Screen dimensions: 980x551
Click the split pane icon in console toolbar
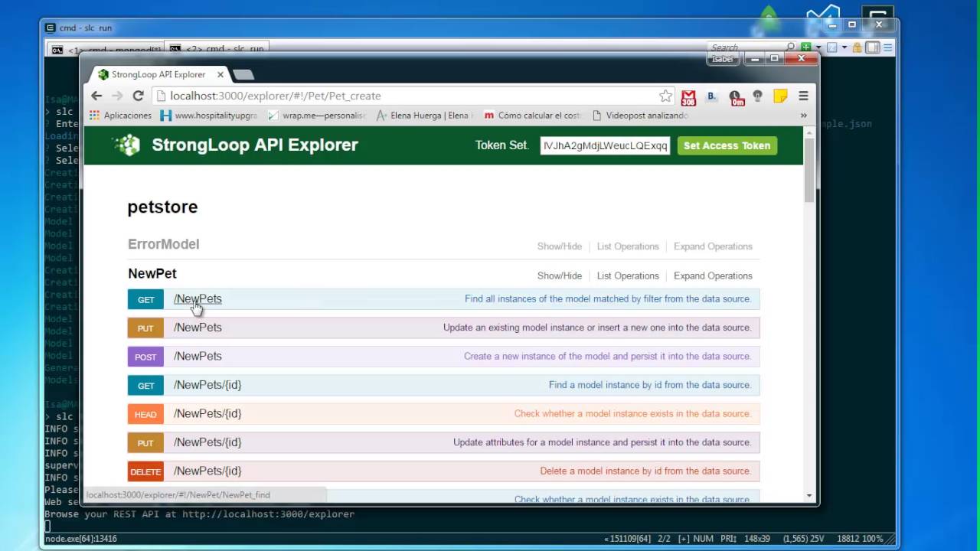pyautogui.click(x=873, y=47)
